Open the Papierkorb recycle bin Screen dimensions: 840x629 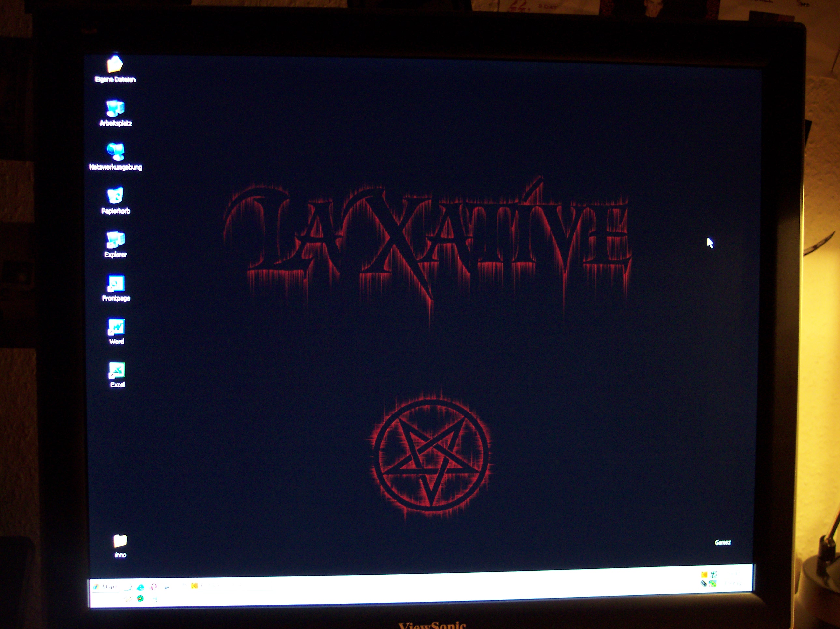tap(115, 196)
